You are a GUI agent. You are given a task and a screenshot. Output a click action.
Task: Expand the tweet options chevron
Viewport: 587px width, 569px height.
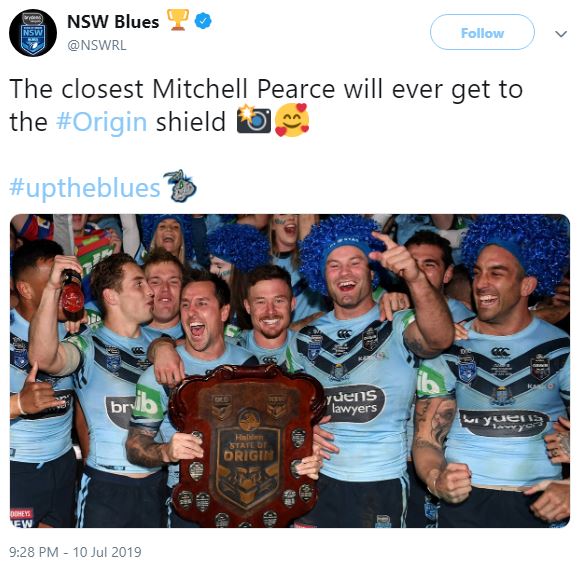point(561,34)
